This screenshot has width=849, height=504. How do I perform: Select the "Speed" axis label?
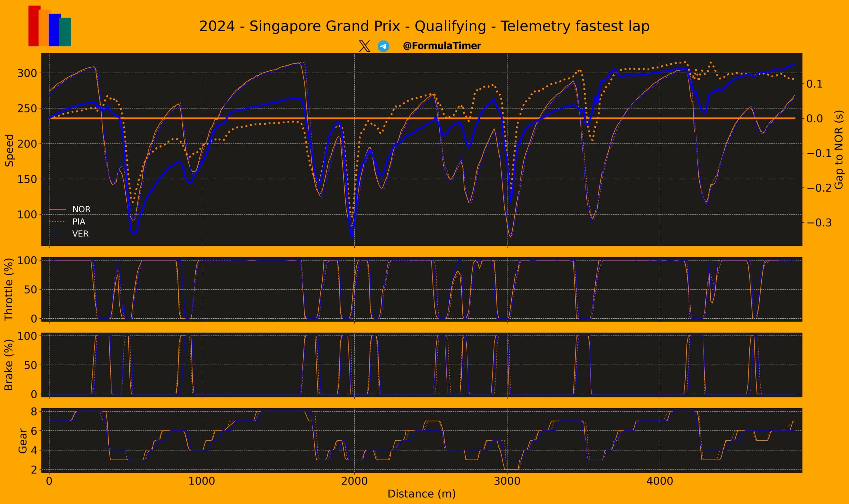coord(9,150)
